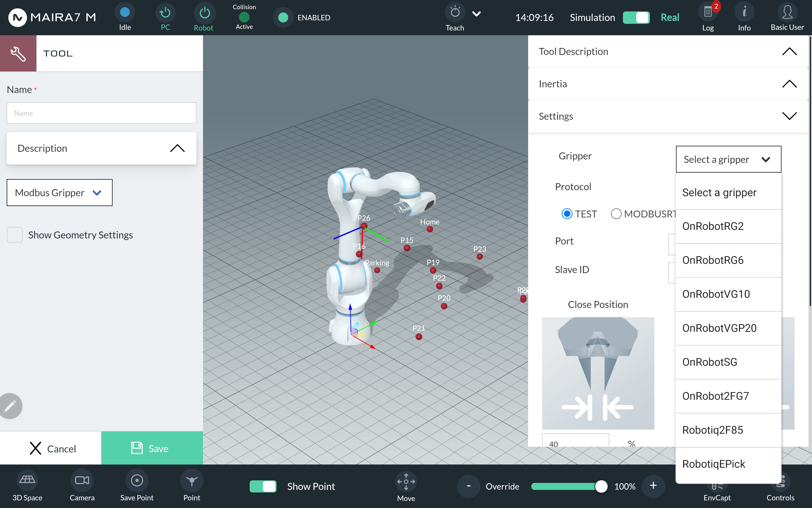Open the Move control icon
This screenshot has height=508, width=812.
coord(406,482)
